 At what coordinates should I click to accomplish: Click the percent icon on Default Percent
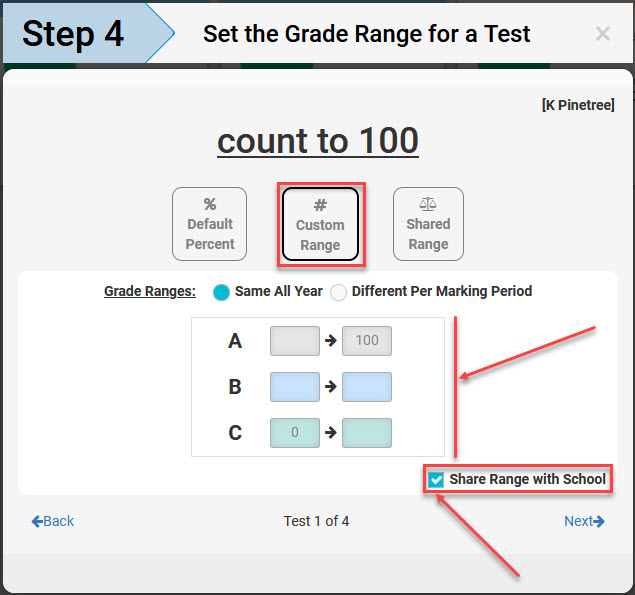(x=210, y=204)
